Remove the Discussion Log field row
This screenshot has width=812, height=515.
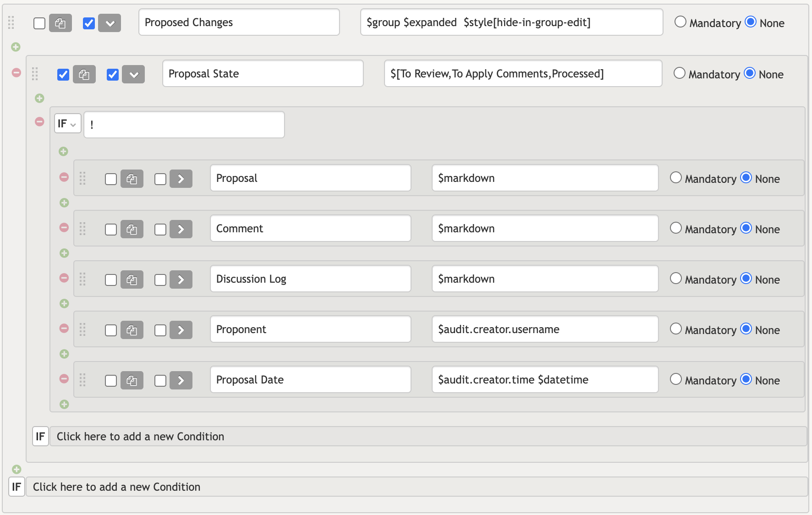(x=64, y=278)
